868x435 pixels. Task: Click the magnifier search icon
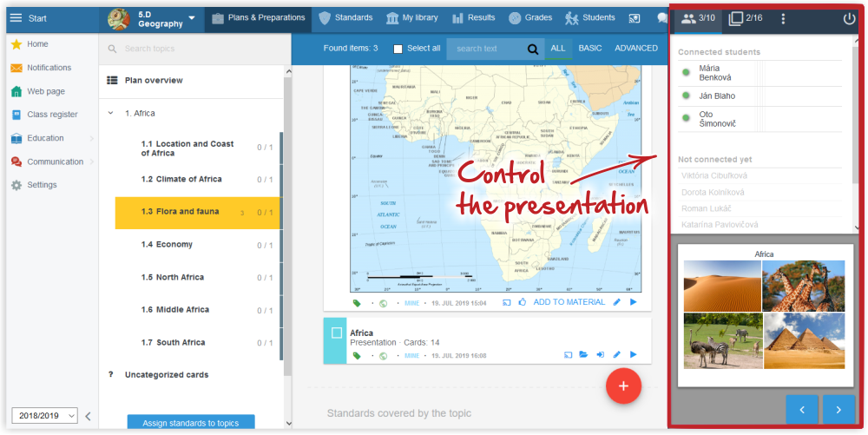pos(533,49)
